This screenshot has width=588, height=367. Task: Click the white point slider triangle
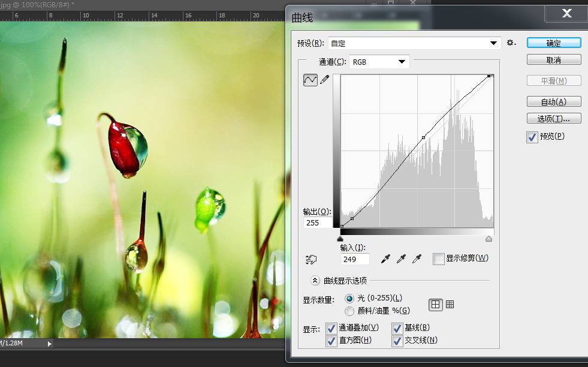(489, 239)
